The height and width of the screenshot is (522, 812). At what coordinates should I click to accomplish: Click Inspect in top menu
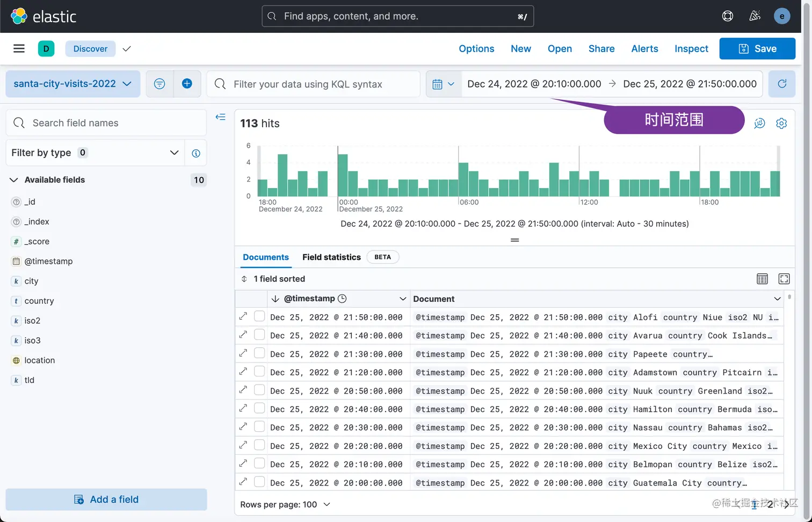(691, 49)
